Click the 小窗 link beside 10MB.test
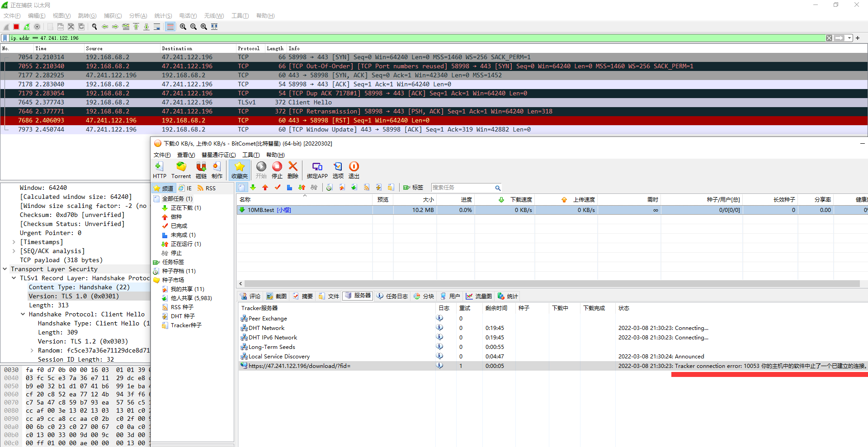This screenshot has width=868, height=447. pos(284,210)
